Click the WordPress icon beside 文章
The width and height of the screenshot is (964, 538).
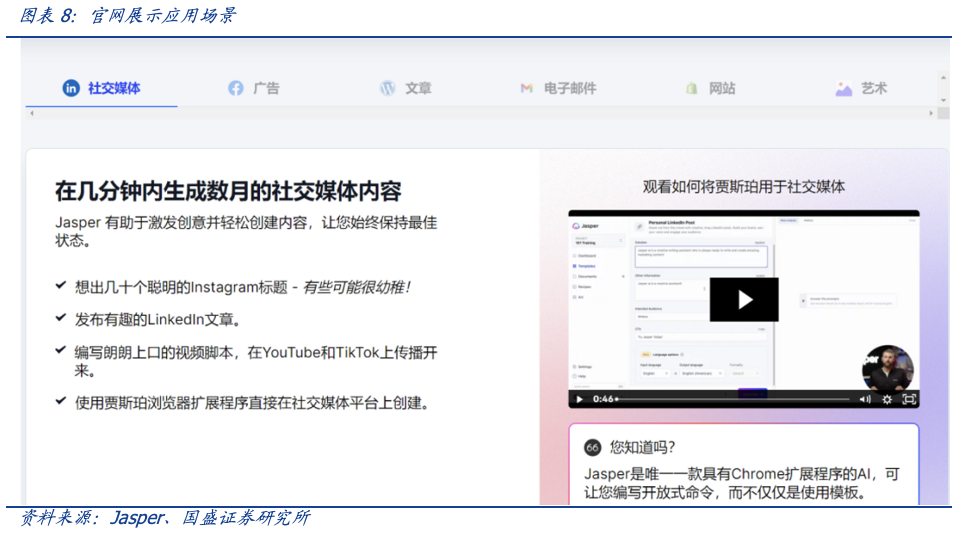[x=388, y=88]
